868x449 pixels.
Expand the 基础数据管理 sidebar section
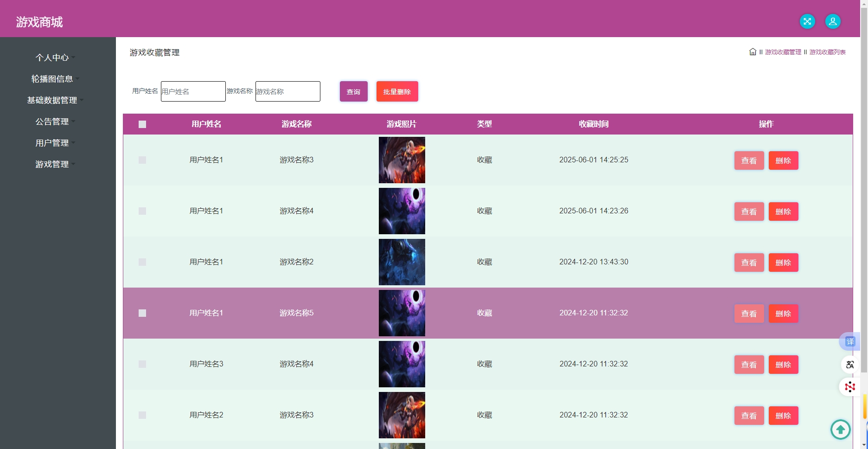[x=52, y=100]
